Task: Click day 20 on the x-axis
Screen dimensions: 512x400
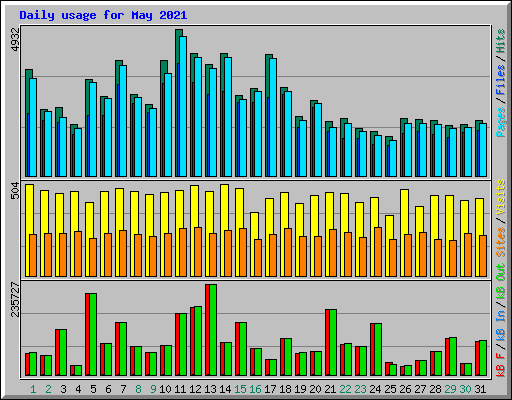Action: (315, 389)
